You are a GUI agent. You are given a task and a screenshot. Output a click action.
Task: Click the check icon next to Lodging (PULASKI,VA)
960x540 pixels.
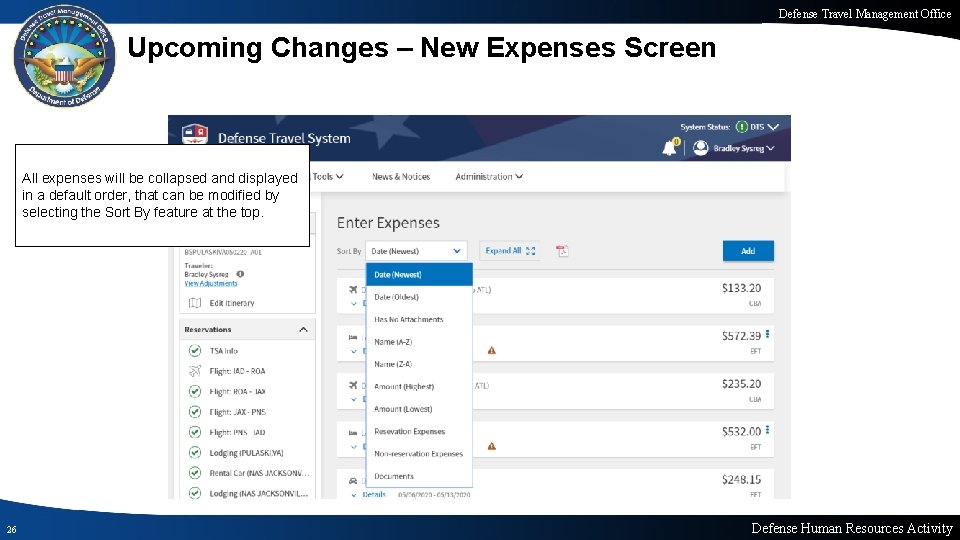point(195,452)
